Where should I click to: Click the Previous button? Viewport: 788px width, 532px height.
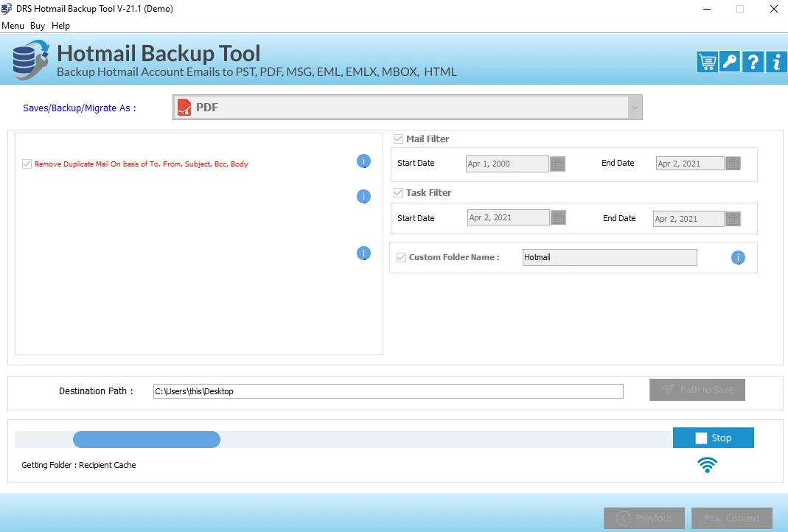click(x=644, y=518)
